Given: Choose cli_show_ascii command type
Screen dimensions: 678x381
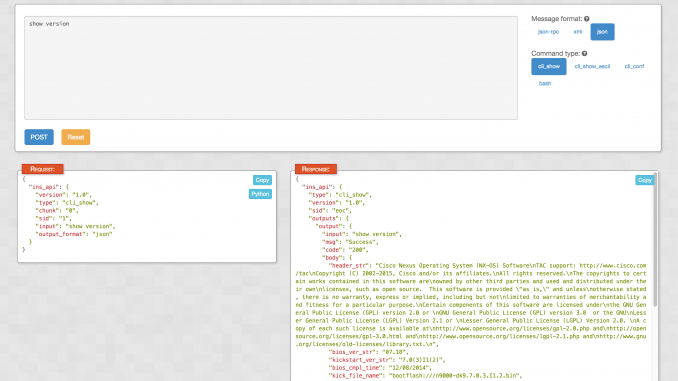Looking at the screenshot, I should (x=592, y=66).
